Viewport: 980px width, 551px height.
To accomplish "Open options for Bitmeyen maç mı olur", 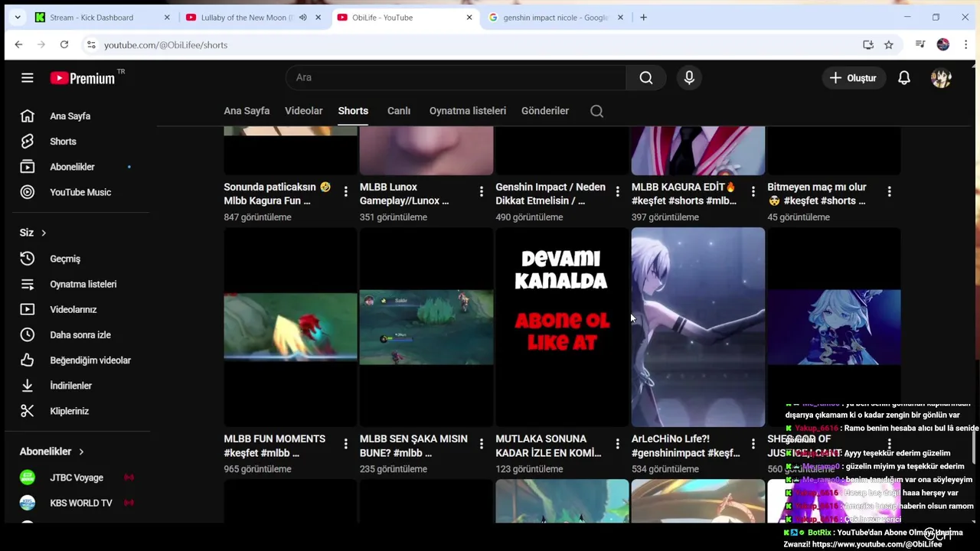I will click(889, 191).
